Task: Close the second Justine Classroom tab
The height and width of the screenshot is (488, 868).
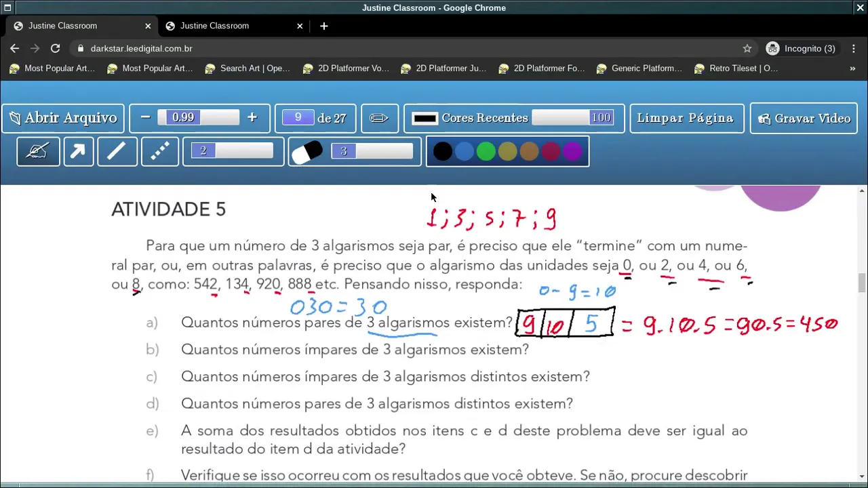Action: click(300, 26)
